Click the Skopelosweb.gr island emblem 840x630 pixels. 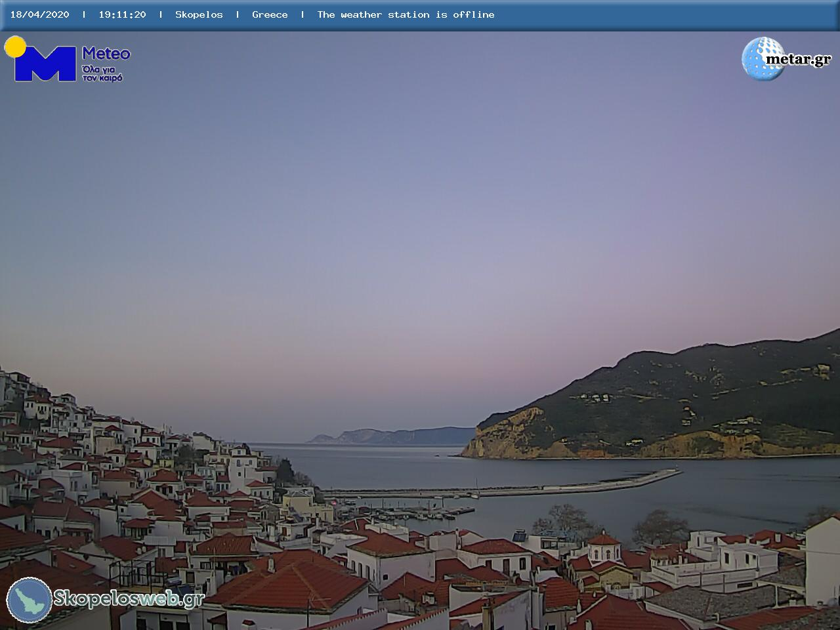tap(29, 600)
